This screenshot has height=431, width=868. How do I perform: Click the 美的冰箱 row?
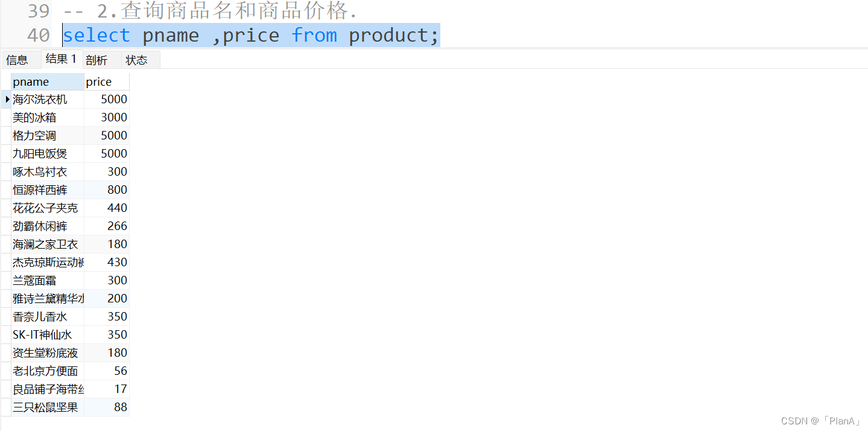coord(70,118)
